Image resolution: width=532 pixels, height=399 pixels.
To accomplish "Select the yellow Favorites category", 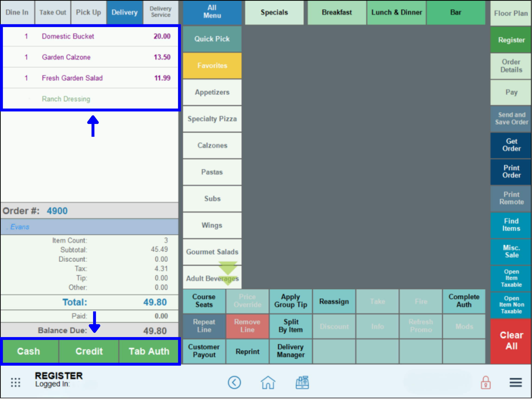I will point(212,66).
